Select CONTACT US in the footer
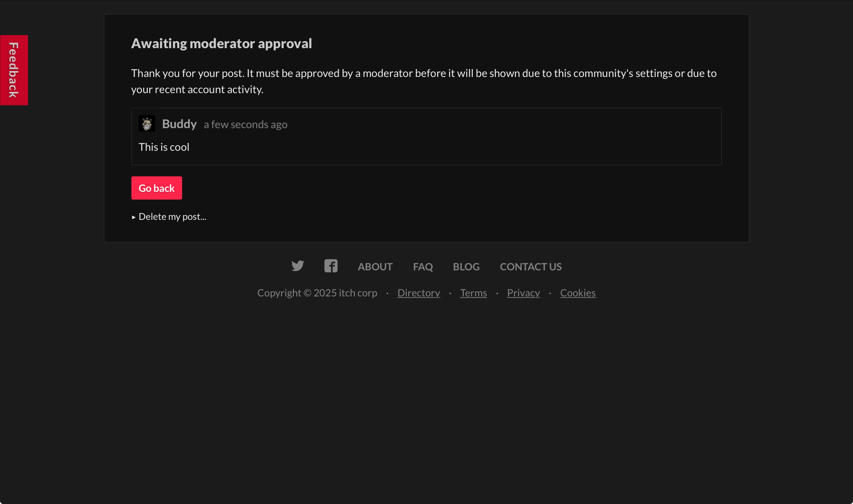The height and width of the screenshot is (504, 853). 530,267
